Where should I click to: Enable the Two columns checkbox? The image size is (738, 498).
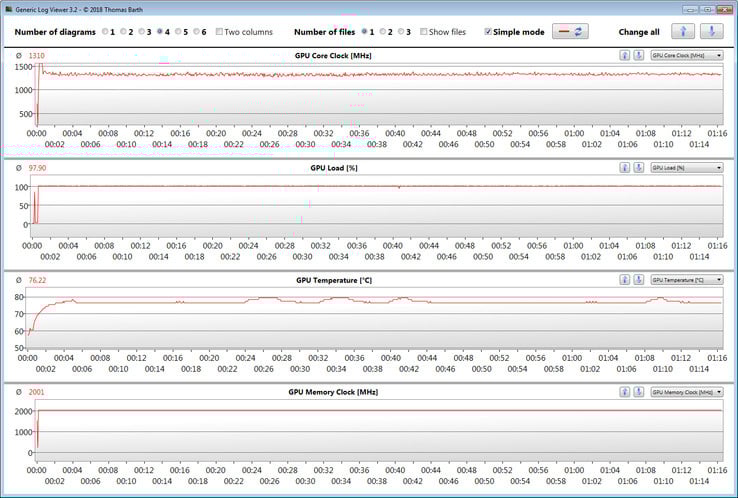click(x=219, y=32)
